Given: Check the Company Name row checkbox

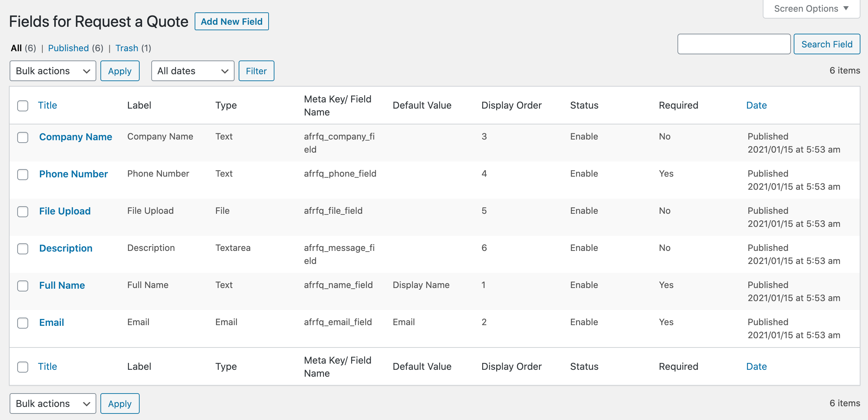Looking at the screenshot, I should coord(23,137).
